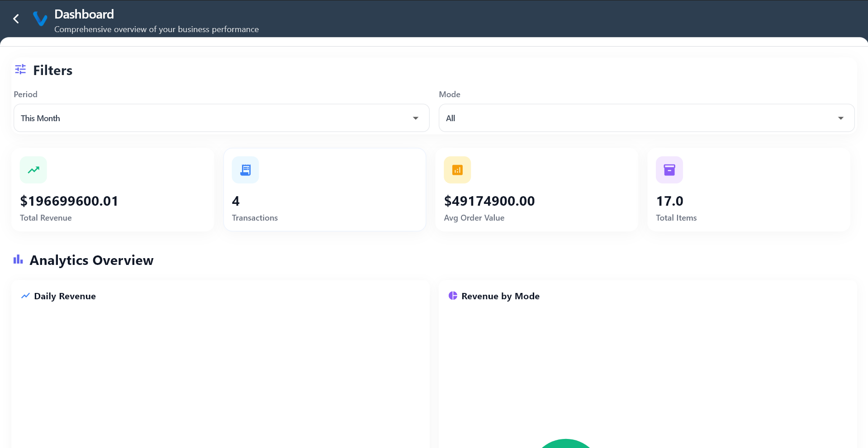Click the back arrow in the header
868x448 pixels.
point(16,19)
